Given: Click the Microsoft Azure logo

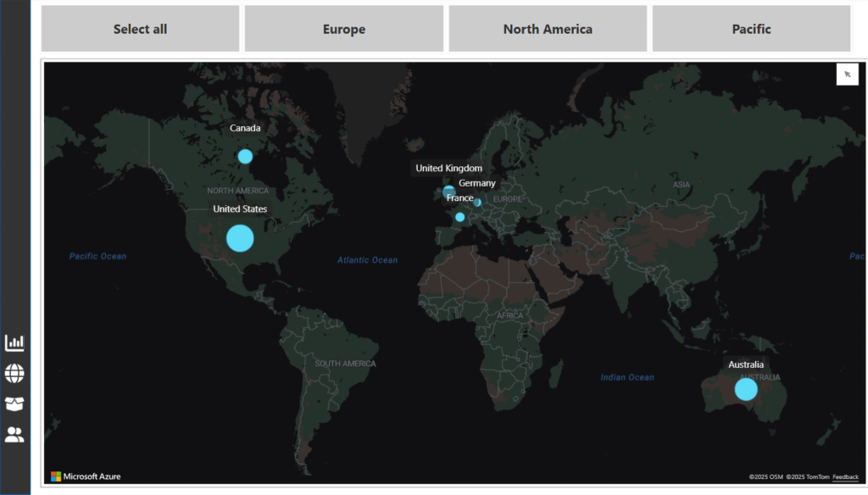Looking at the screenshot, I should 86,476.
